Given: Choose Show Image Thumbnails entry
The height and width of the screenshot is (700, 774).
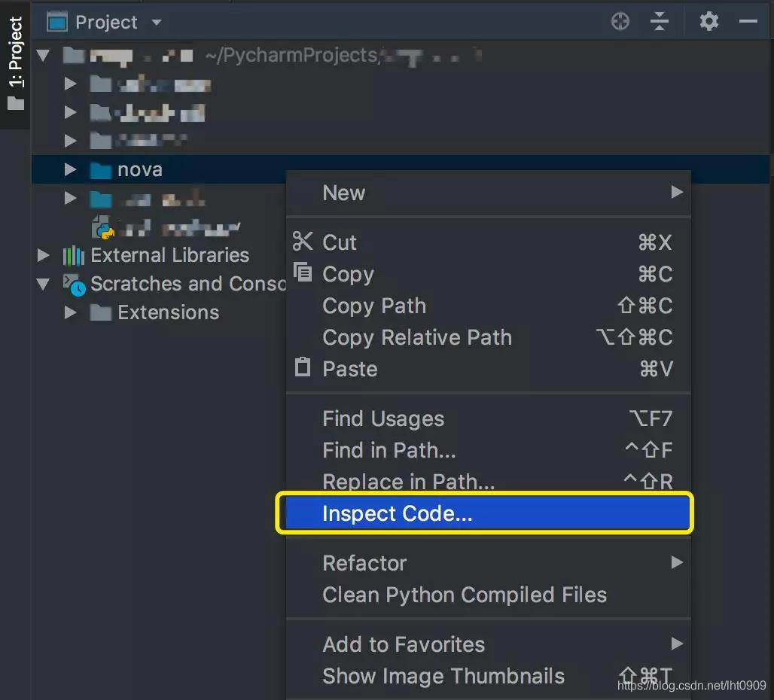Looking at the screenshot, I should tap(488, 676).
